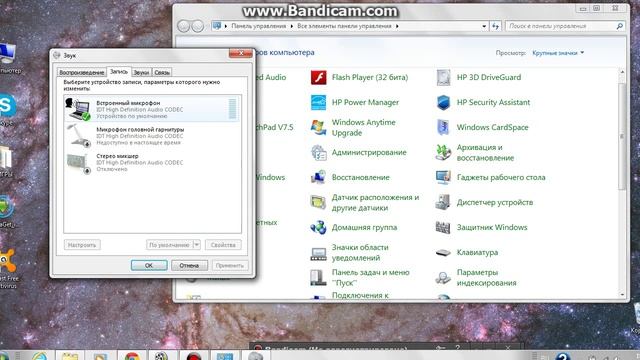Open Клавиатура icon
The width and height of the screenshot is (640, 360).
tap(443, 253)
